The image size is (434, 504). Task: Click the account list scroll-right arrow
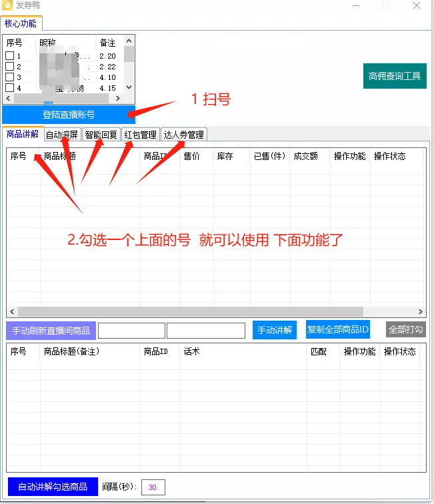coord(118,99)
